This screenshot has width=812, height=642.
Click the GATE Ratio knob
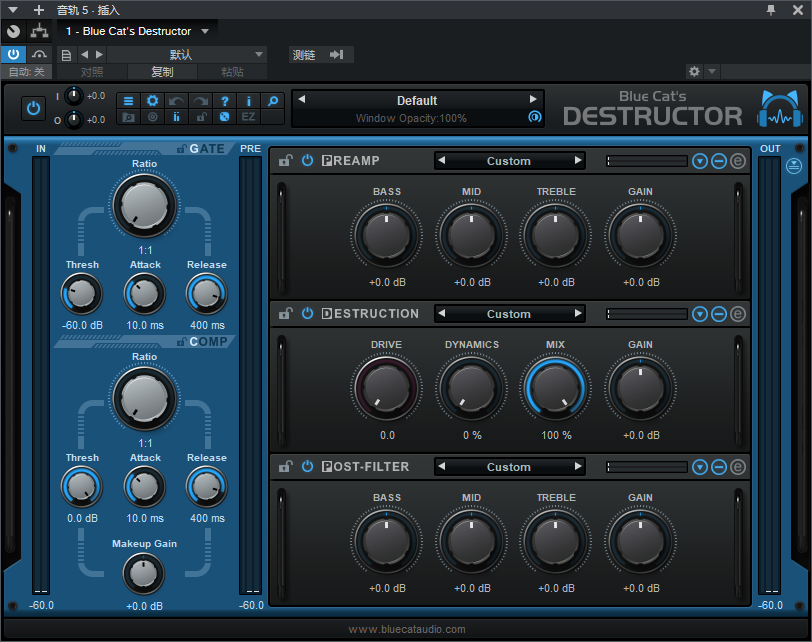(x=144, y=206)
